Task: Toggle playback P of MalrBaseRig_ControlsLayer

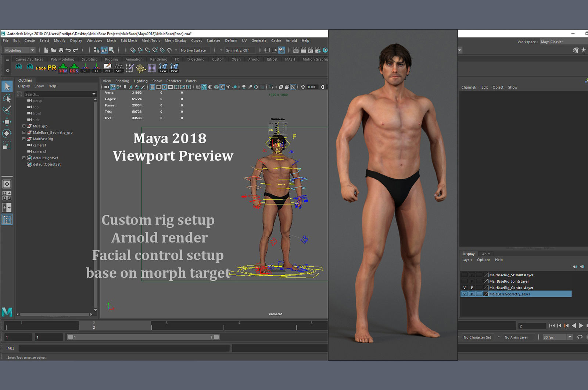Action: coord(472,288)
